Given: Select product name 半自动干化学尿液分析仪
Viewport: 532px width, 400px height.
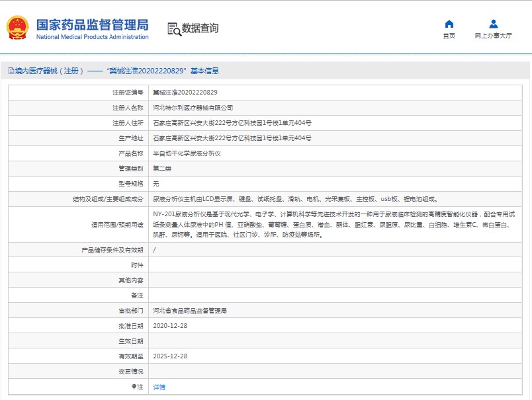Looking at the screenshot, I should pos(187,153).
